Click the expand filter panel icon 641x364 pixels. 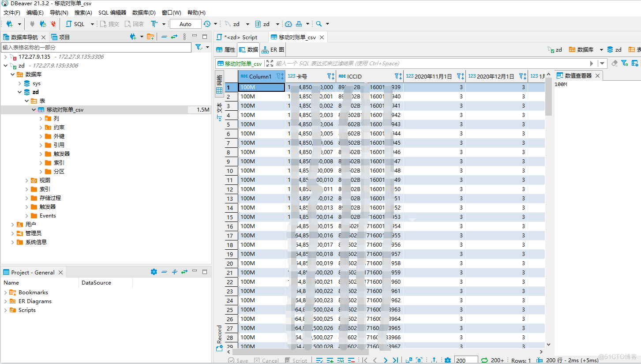coord(270,63)
